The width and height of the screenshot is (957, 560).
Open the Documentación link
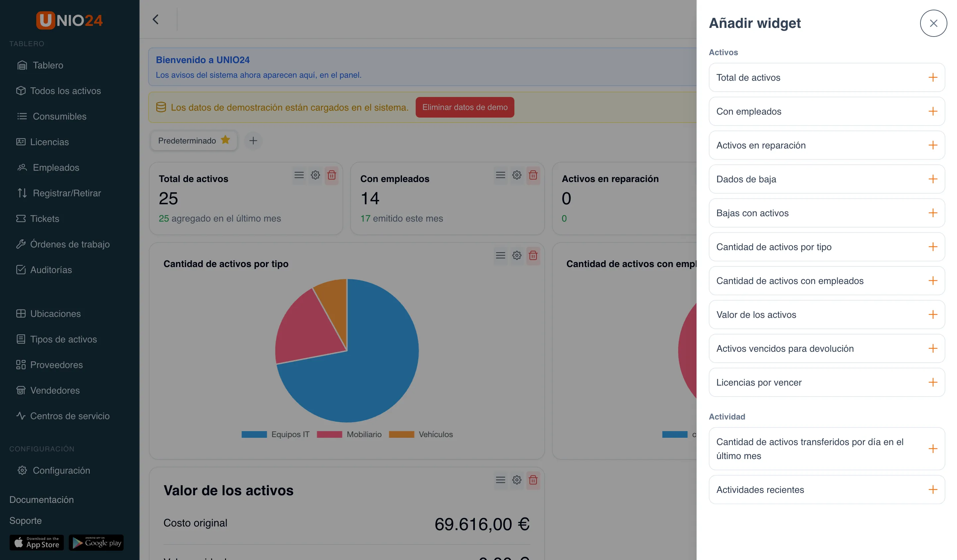click(42, 499)
